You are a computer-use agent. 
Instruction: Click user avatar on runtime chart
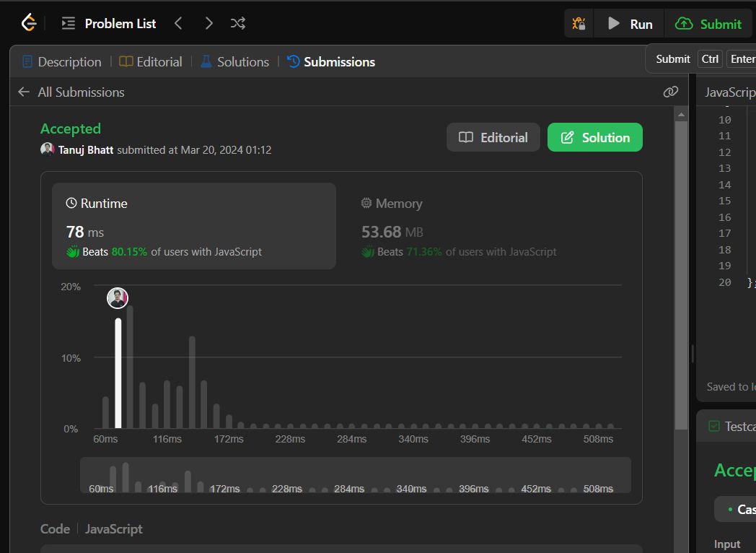click(118, 297)
